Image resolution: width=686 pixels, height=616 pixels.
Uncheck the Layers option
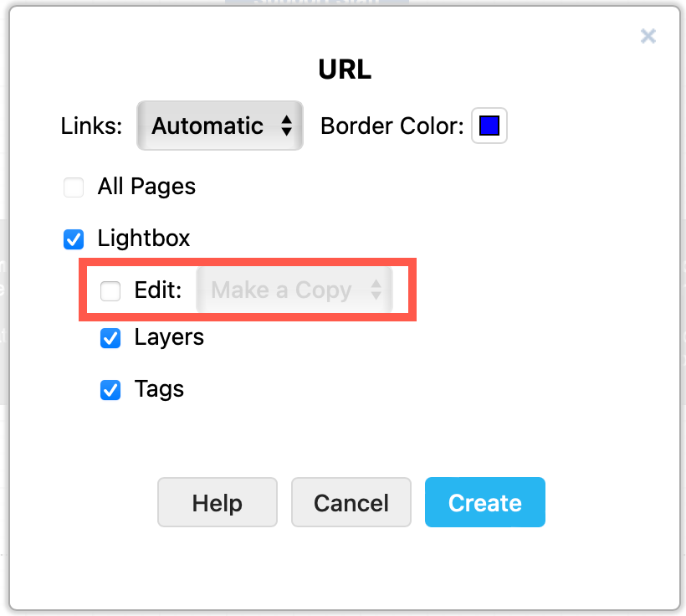pos(110,338)
